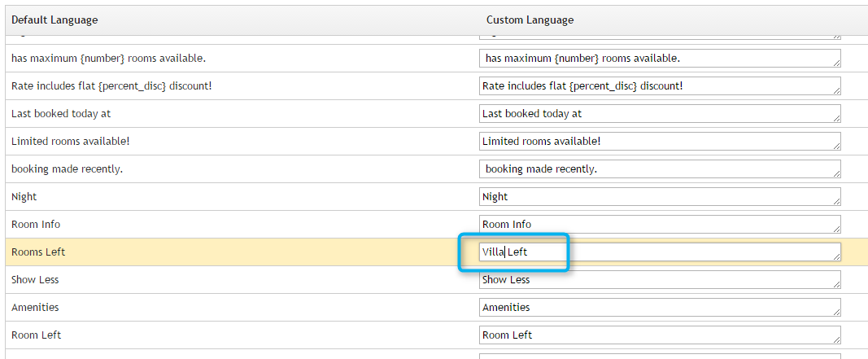Click the resize handle of the 'Amenities' textarea
The image size is (868, 359).
click(836, 312)
